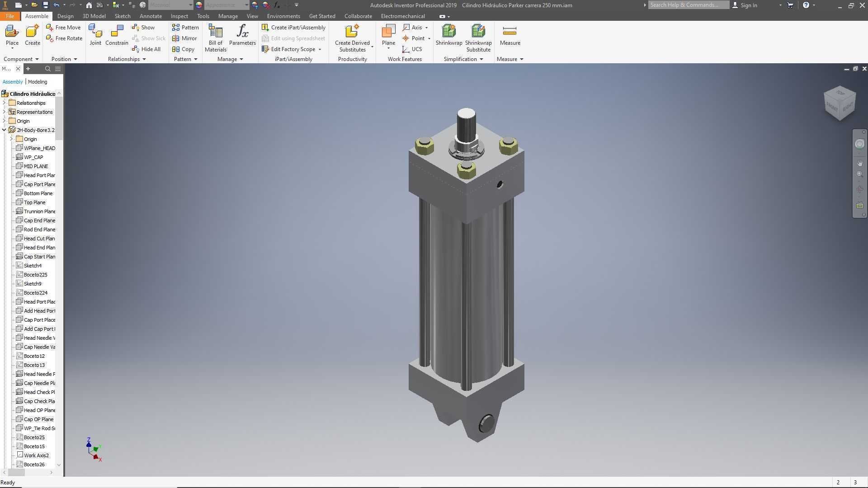Click Hide All relationships
Screen dimensions: 868x488
[146, 49]
